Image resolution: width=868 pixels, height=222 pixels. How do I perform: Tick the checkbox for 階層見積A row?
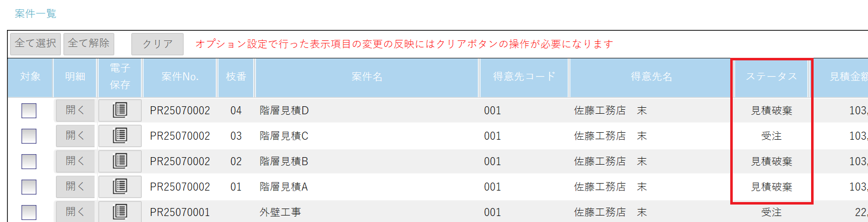click(x=29, y=187)
